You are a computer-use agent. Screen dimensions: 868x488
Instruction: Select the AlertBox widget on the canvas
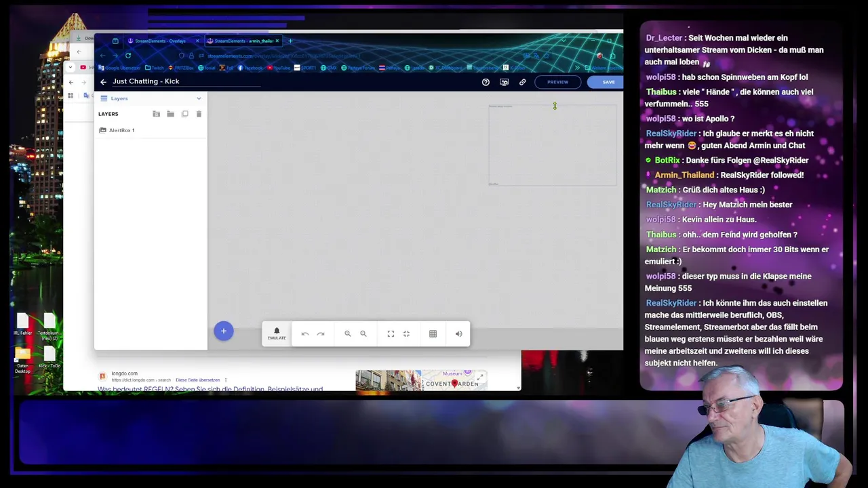[x=553, y=144]
